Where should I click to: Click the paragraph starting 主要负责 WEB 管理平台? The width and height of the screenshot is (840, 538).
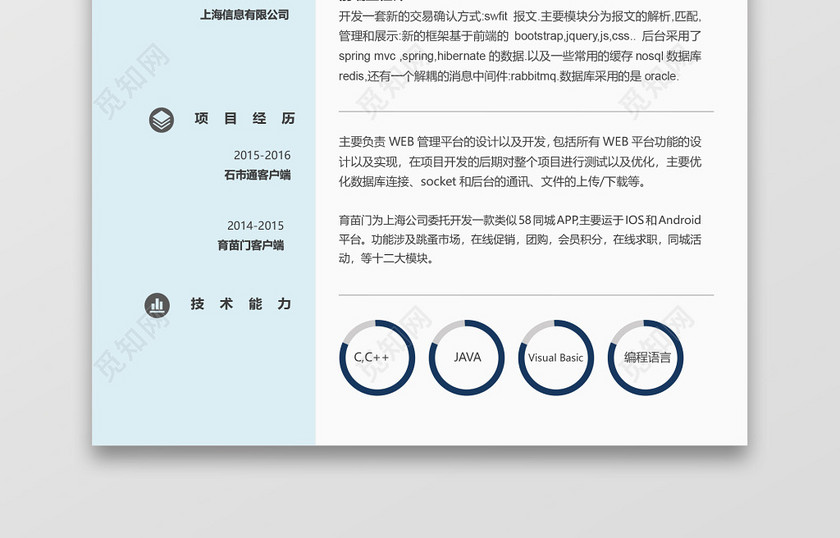click(520, 162)
